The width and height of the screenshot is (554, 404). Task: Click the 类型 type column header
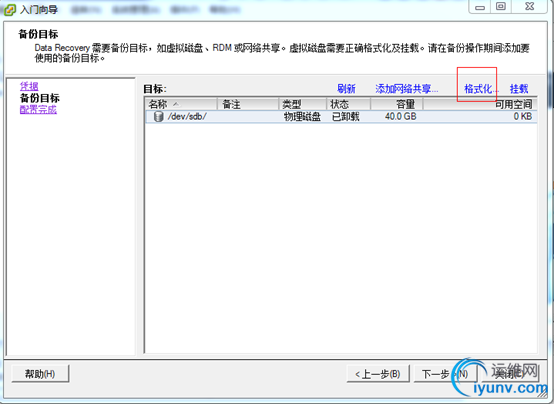pyautogui.click(x=302, y=104)
